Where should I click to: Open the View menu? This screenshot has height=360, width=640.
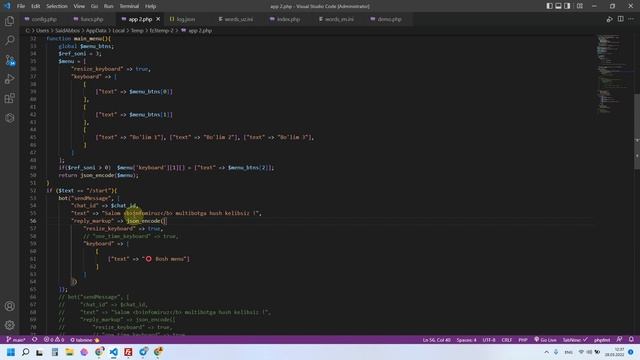coord(79,6)
